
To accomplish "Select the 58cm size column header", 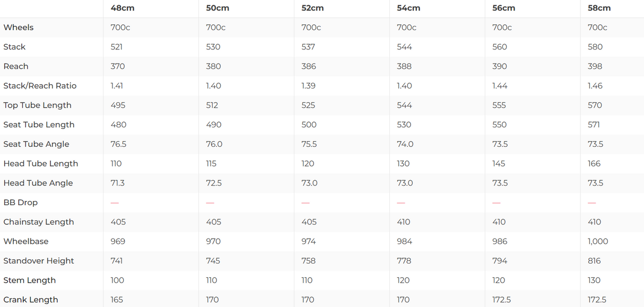I will (599, 8).
